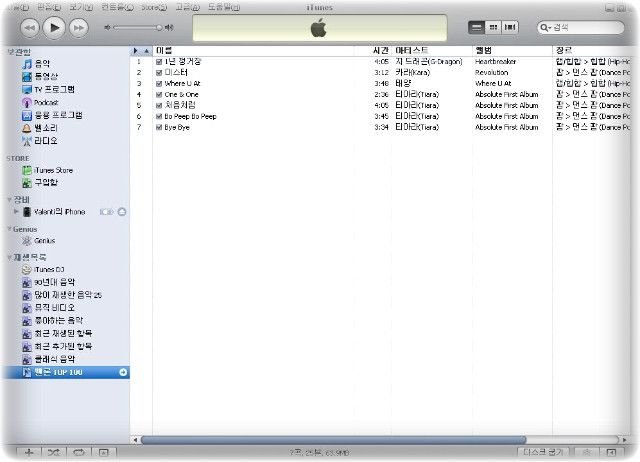Uncheck the Where U At checkbox

click(159, 84)
